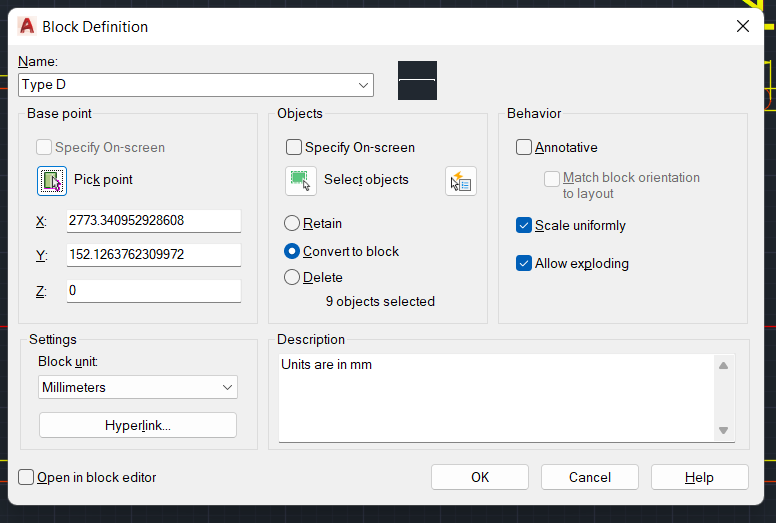
Task: Open the Block unit Millimeters dropdown
Action: [138, 387]
